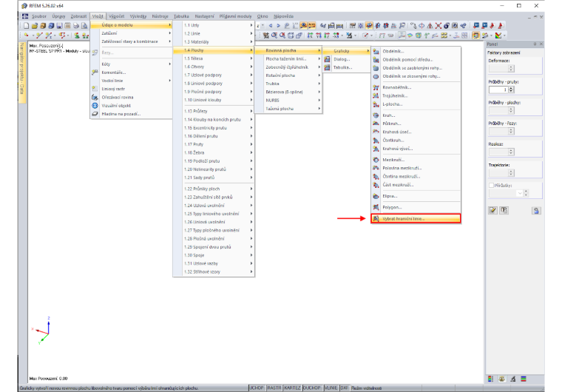
Task: Click the Elipsa ellipse icon in submenu
Action: (x=376, y=196)
